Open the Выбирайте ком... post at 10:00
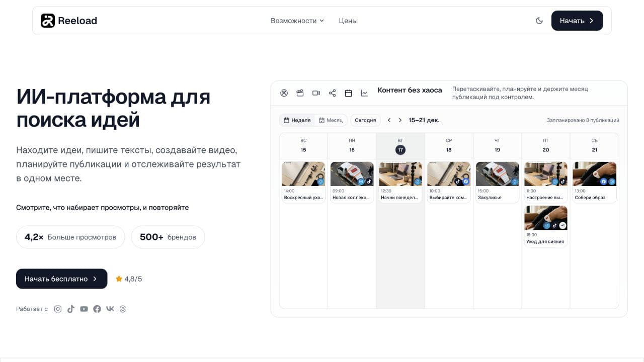 (x=449, y=182)
